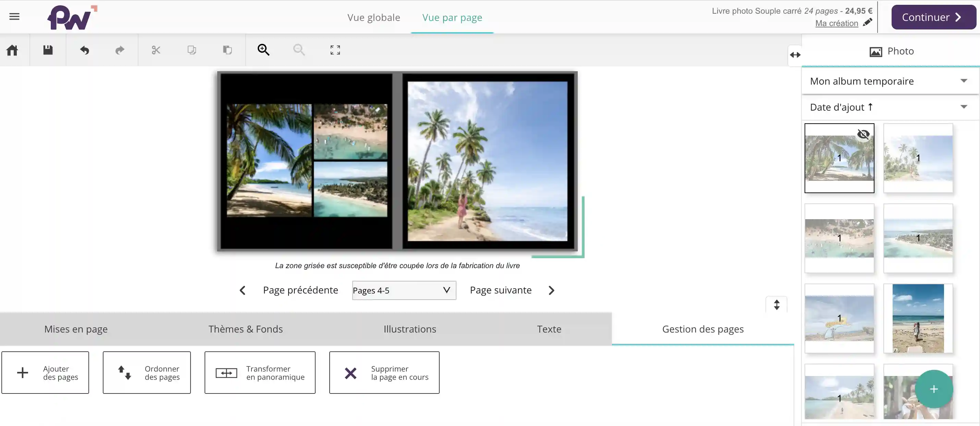The image size is (980, 426).
Task: Click the Zoom Out tool icon
Action: 299,49
